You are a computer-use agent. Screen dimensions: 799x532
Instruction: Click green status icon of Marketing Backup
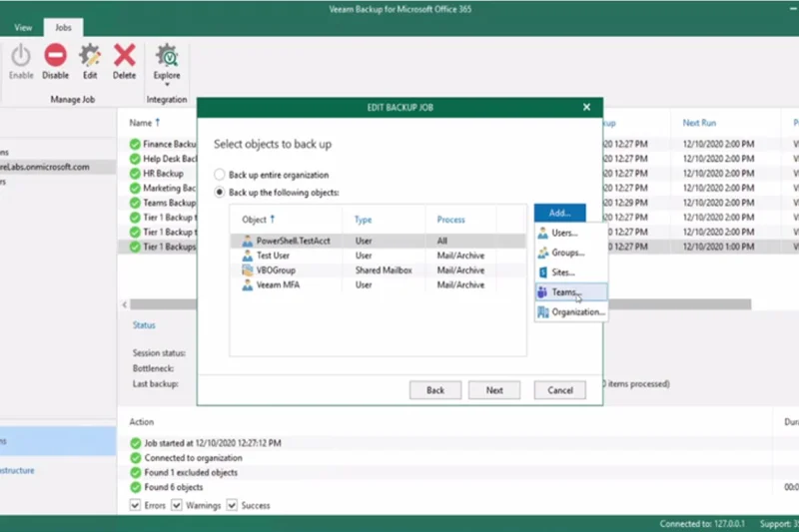(x=135, y=189)
